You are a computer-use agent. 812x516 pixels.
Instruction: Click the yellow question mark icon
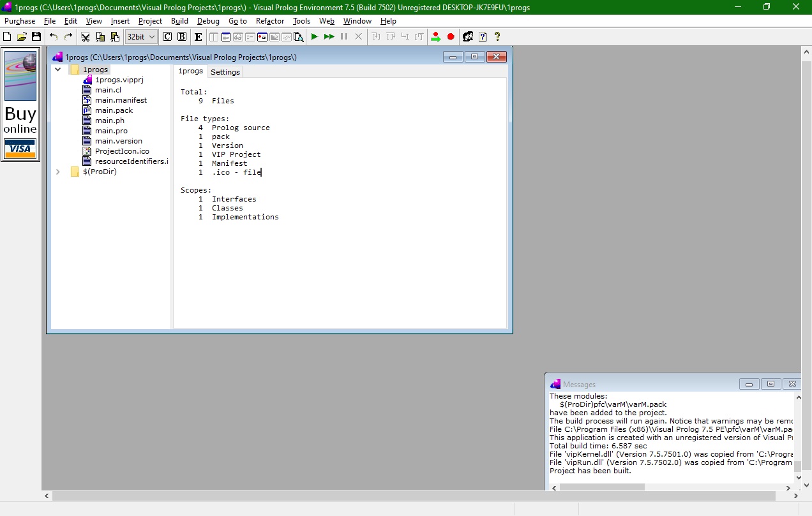coord(497,37)
